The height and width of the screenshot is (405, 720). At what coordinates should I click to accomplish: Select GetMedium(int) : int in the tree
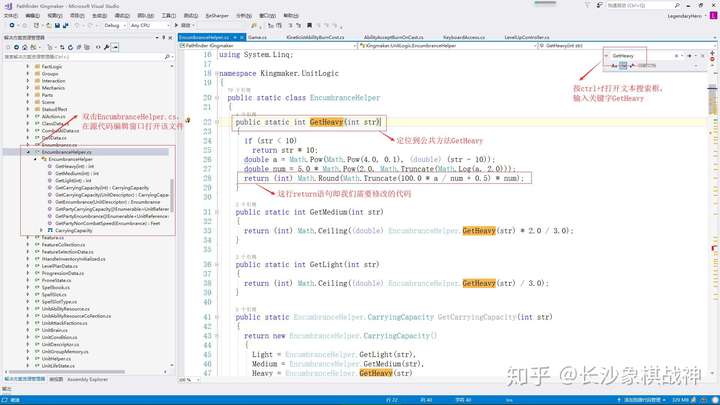click(x=77, y=174)
